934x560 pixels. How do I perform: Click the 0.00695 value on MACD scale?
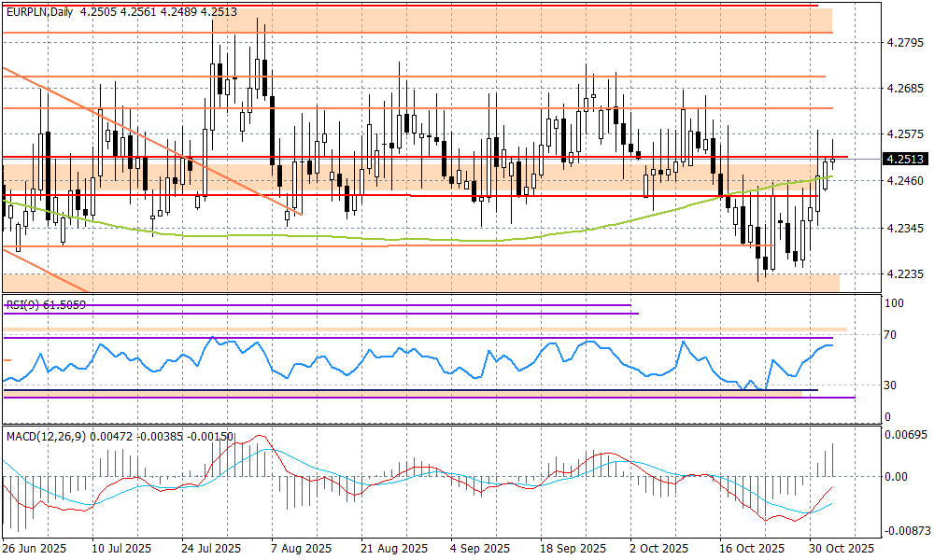[906, 437]
